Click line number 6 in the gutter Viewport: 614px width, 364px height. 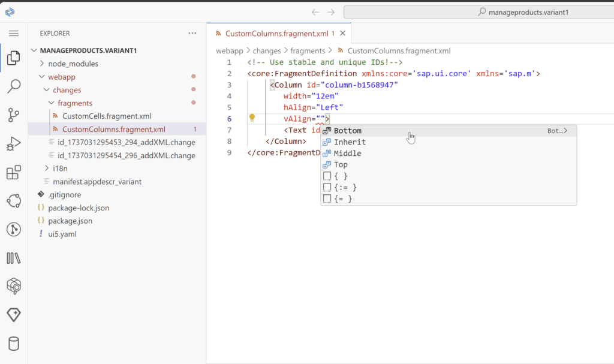pyautogui.click(x=229, y=119)
